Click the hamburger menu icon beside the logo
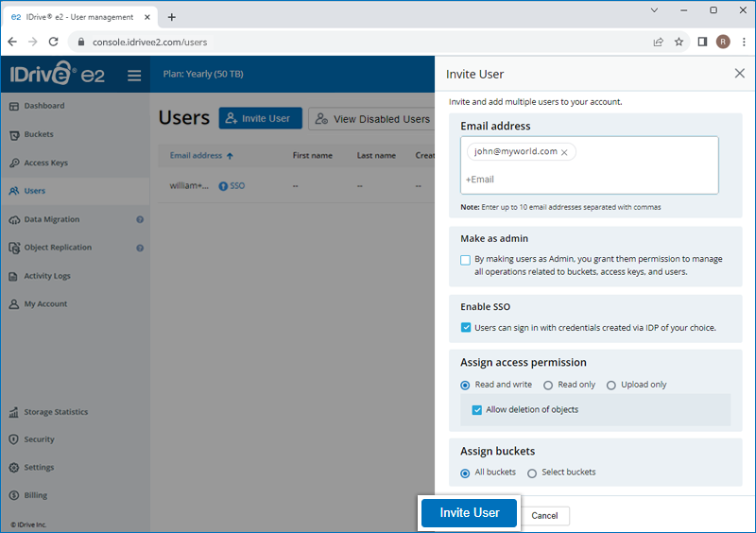Image resolution: width=756 pixels, height=533 pixels. click(x=134, y=76)
